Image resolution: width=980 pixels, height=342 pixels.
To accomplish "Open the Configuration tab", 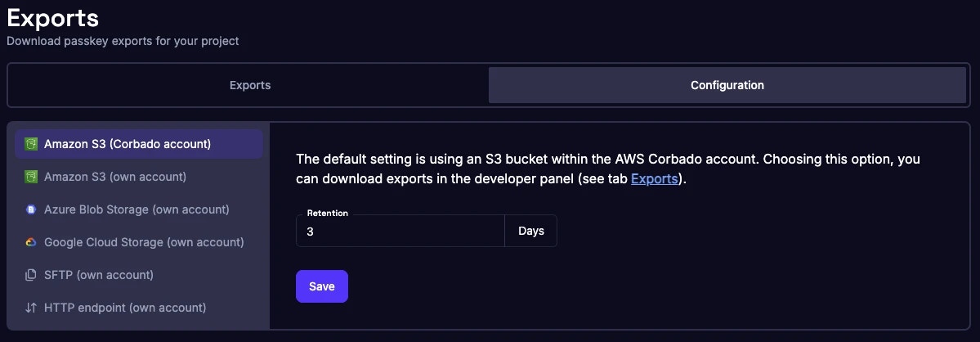I will [x=727, y=85].
